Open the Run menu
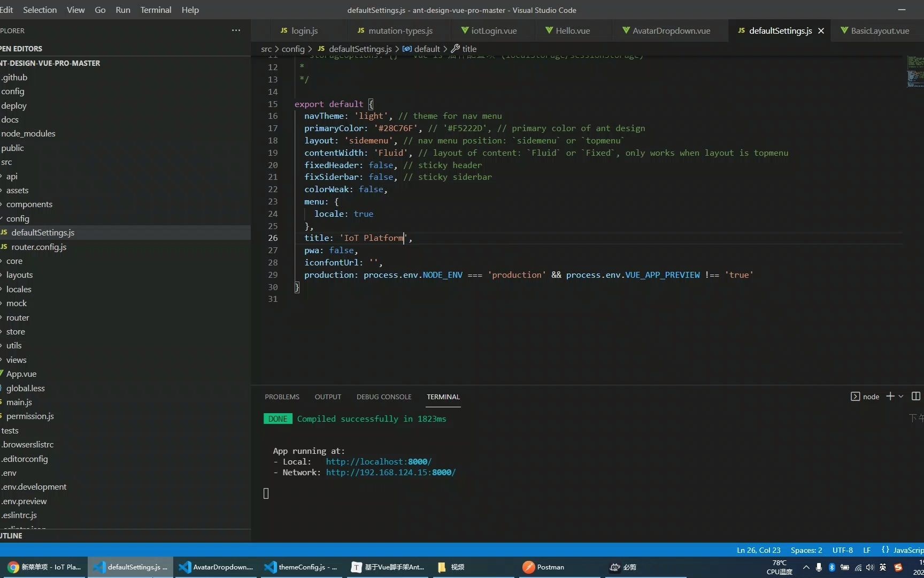Viewport: 924px width, 578px height. click(123, 10)
